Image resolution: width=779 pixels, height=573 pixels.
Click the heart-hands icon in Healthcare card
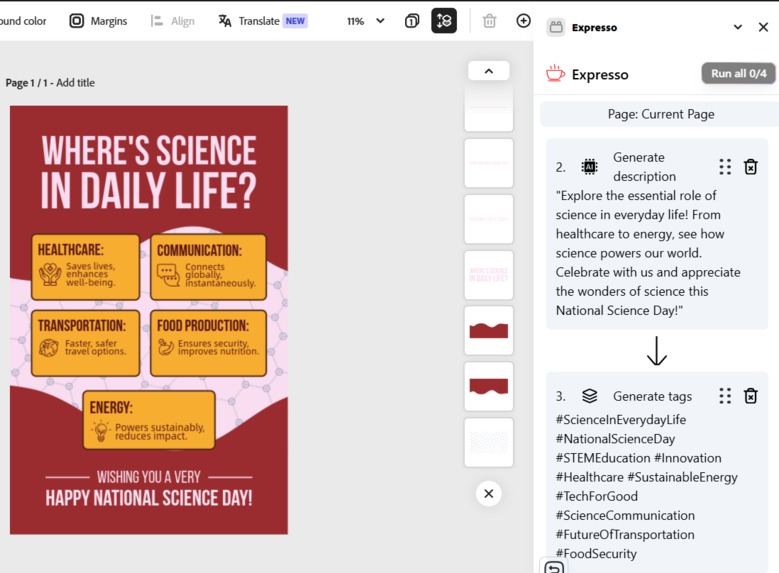(x=50, y=274)
